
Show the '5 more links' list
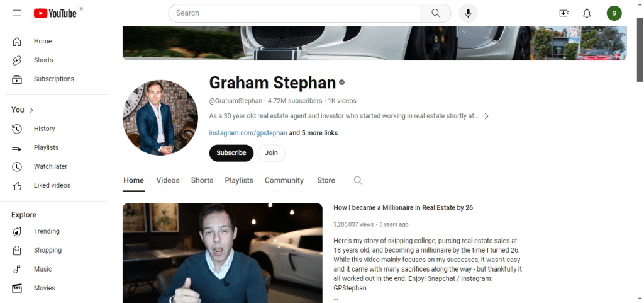pos(313,133)
